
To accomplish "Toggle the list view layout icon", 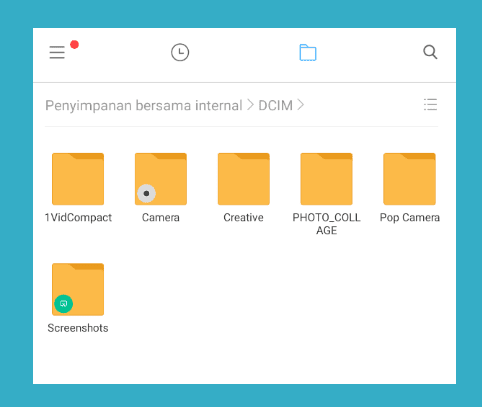I will (430, 105).
